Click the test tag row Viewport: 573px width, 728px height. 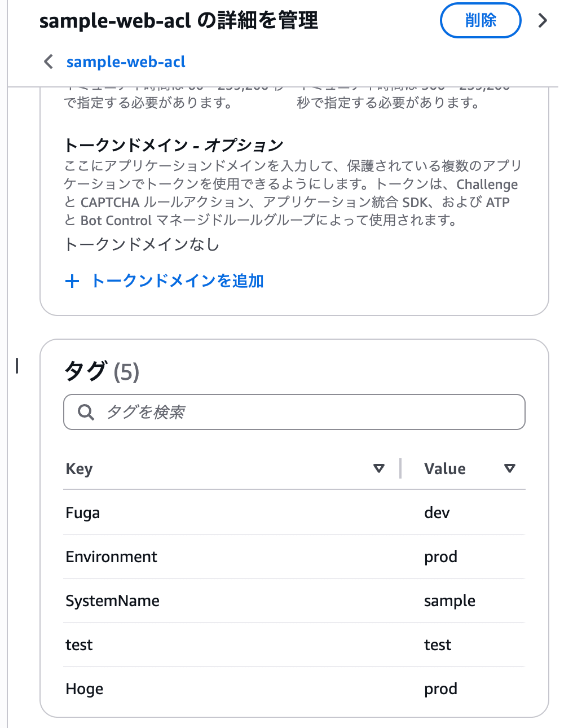click(78, 644)
